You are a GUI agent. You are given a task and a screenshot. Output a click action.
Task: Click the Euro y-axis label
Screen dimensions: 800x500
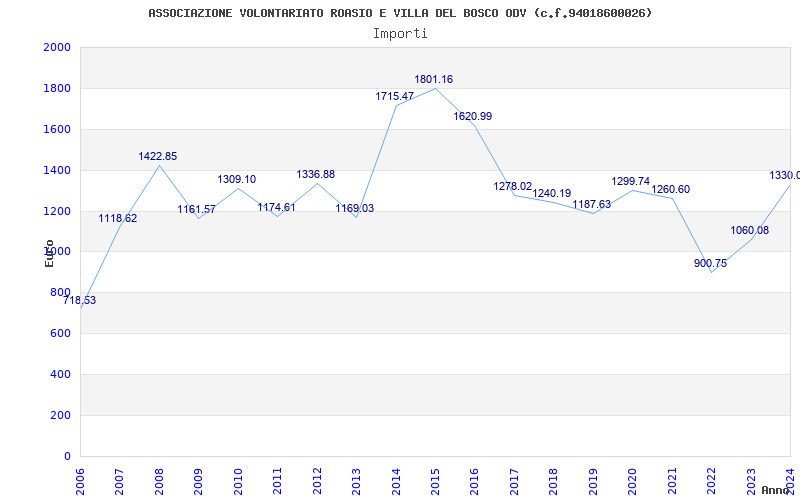(x=49, y=253)
